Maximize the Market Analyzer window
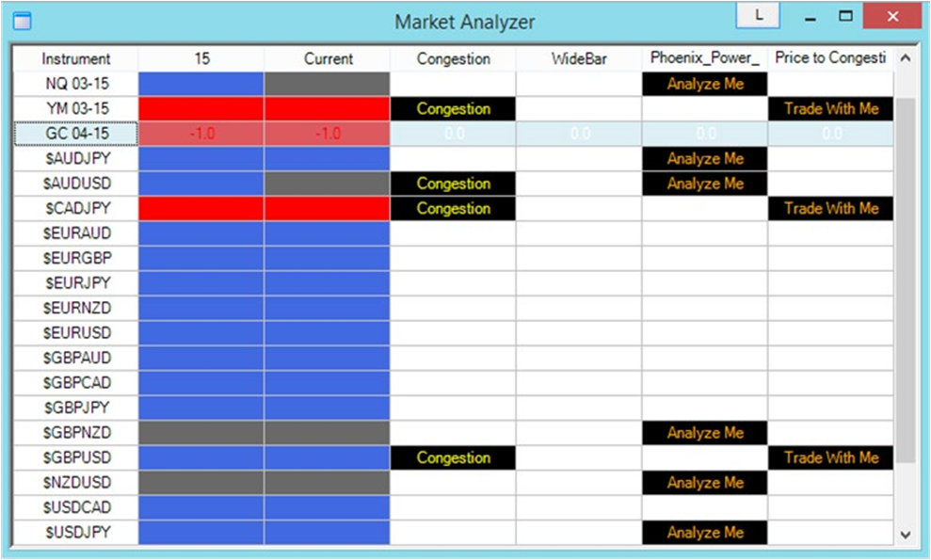The image size is (931, 560). (845, 17)
